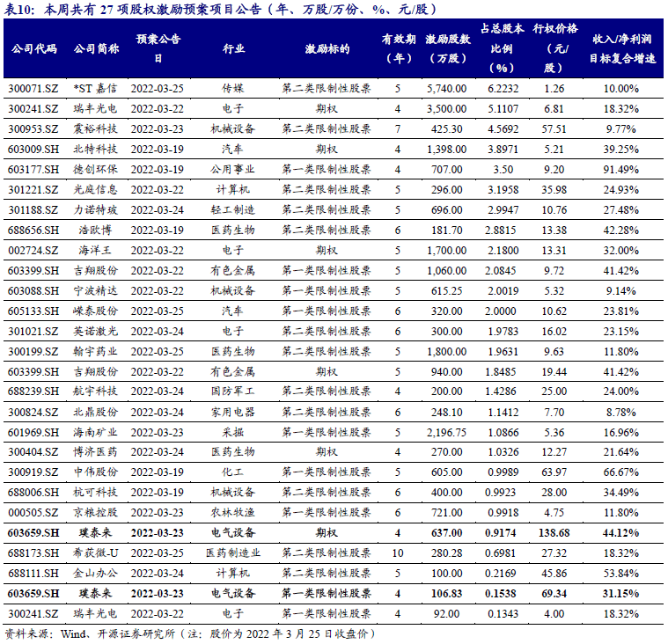The image size is (668, 644).
Task: Click the 5,740.00 incentive shares value
Action: 445,89
